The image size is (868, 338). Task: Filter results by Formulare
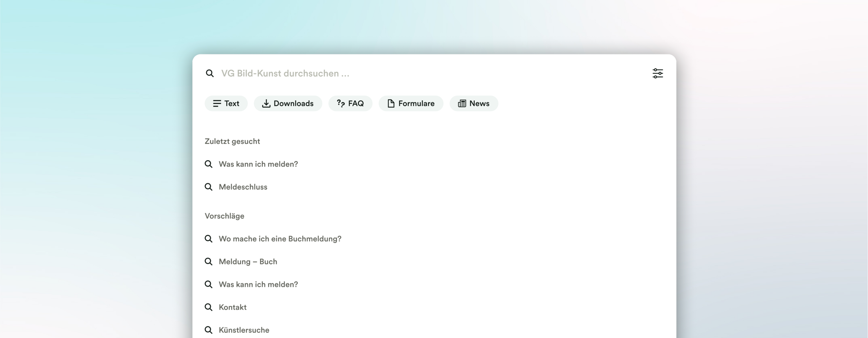pyautogui.click(x=411, y=103)
